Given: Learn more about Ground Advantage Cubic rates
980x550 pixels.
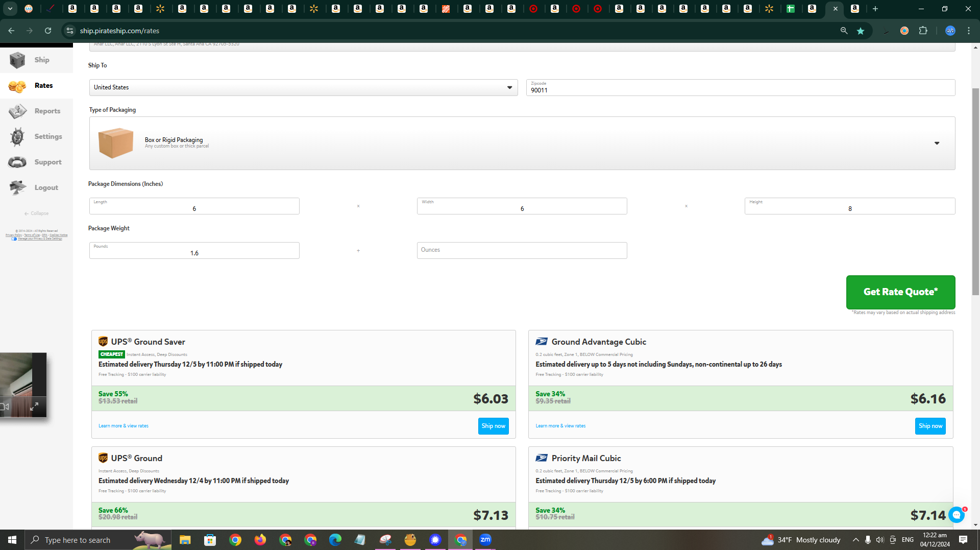Looking at the screenshot, I should 560,426.
